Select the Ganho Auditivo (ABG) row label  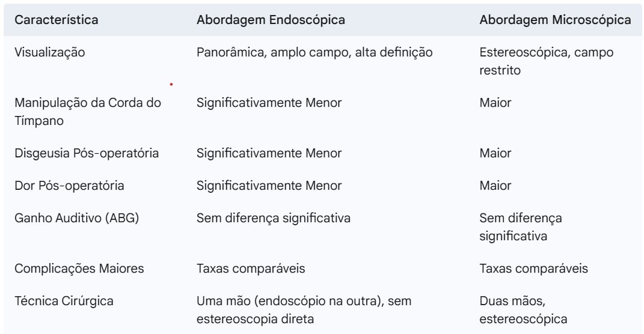point(77,218)
